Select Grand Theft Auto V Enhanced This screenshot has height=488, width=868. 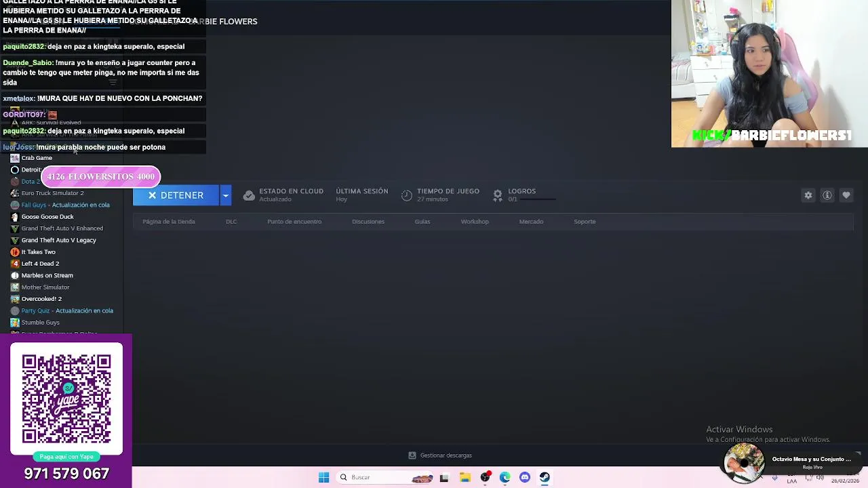tap(62, 228)
